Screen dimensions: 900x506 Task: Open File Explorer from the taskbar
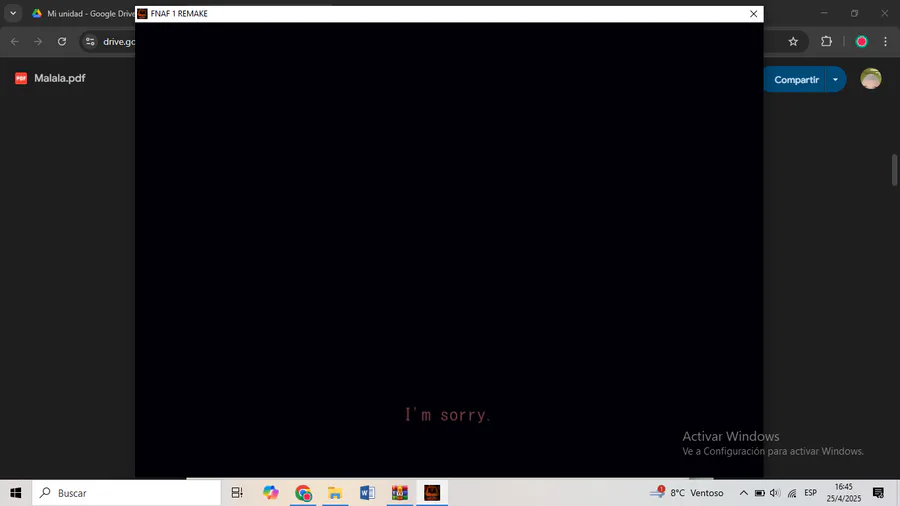click(x=335, y=493)
